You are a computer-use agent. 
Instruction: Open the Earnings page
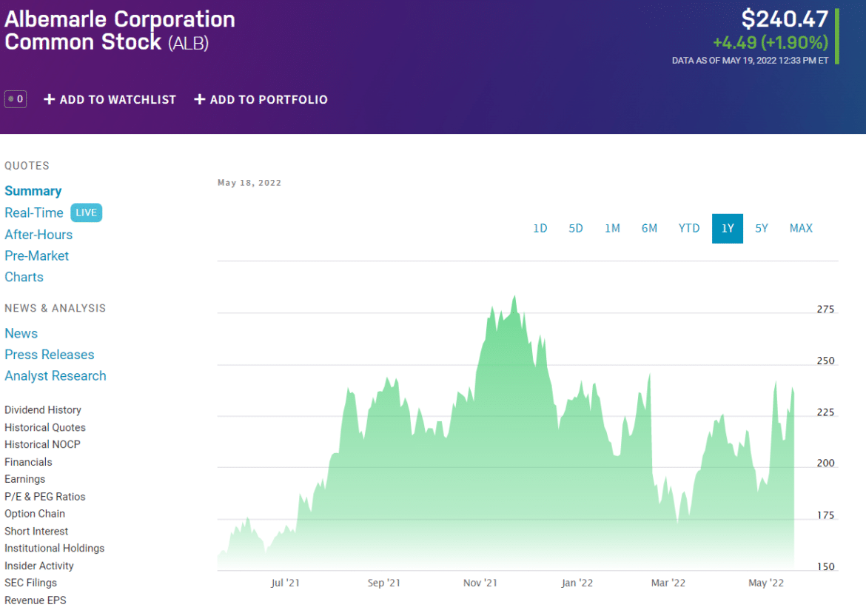25,479
